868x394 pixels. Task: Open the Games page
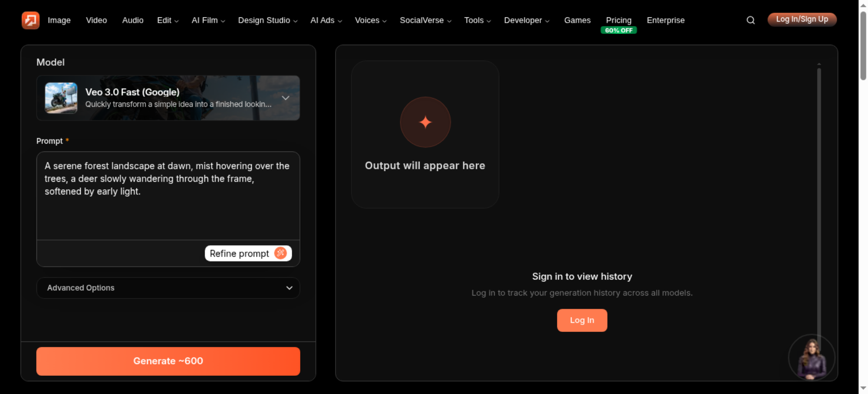[x=577, y=20]
